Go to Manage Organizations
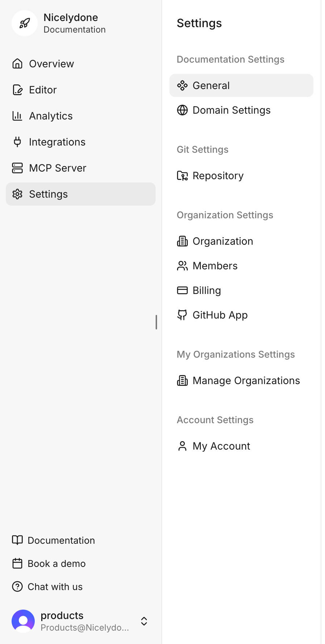This screenshot has height=644, width=325. [246, 380]
